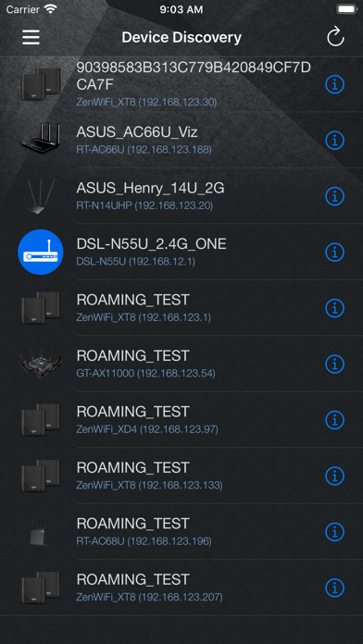Open the DSL-N55U_2.4G_ONE entry

[x=181, y=253]
